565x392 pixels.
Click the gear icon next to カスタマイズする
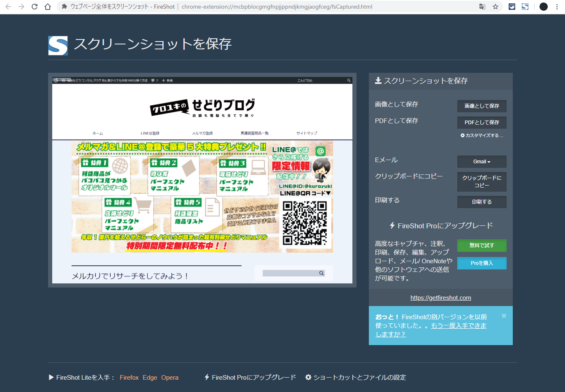tap(463, 135)
